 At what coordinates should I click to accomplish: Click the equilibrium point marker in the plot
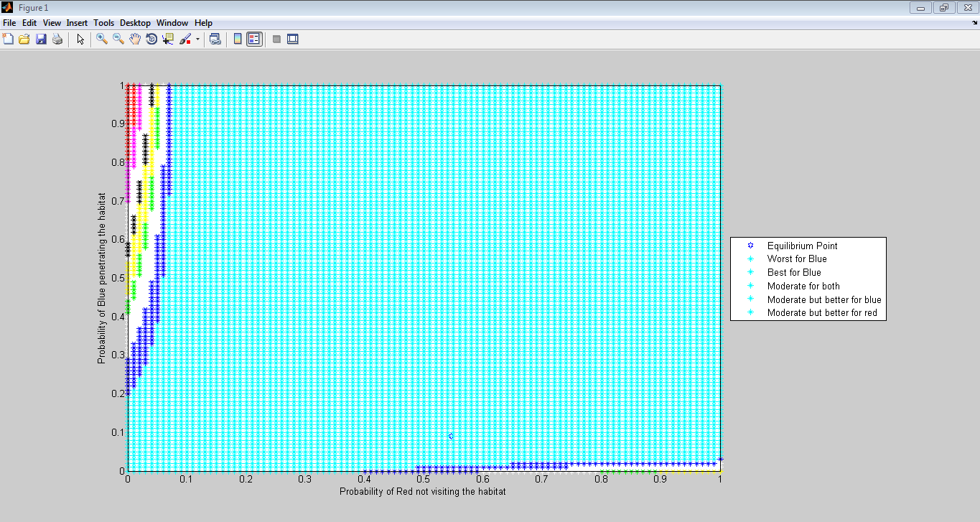tap(451, 437)
